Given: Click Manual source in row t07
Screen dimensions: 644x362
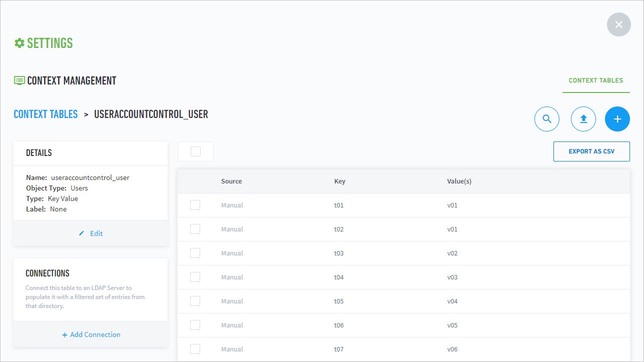Looking at the screenshot, I should [232, 349].
